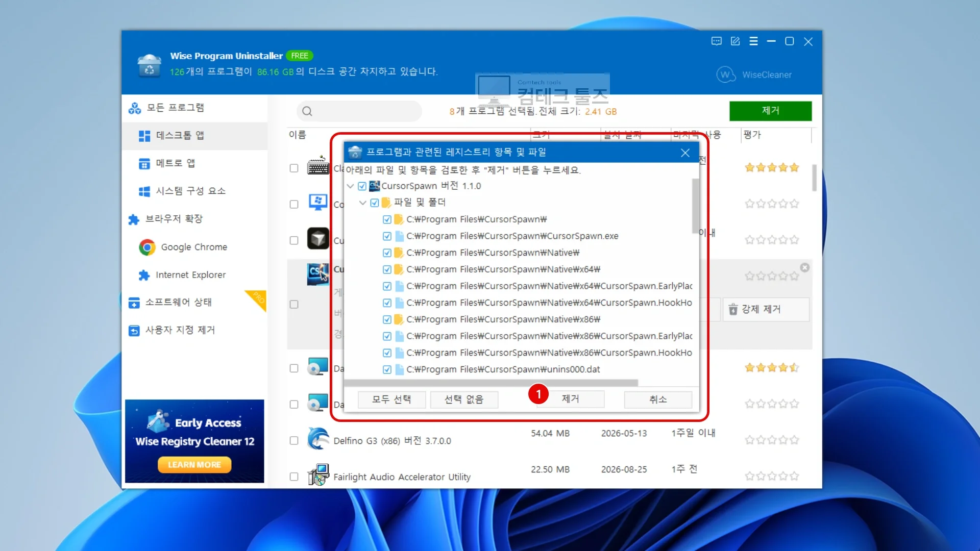Click the Delfino G3 program icon

[318, 439]
